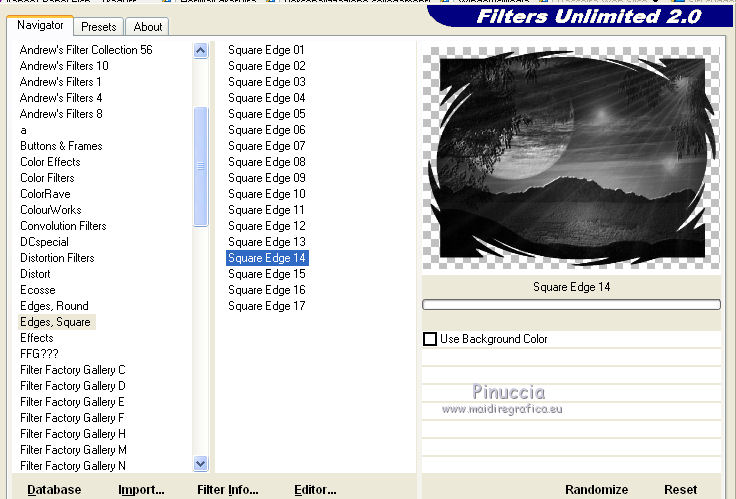This screenshot has width=736, height=499.
Task: Click the Import... button
Action: tap(141, 490)
